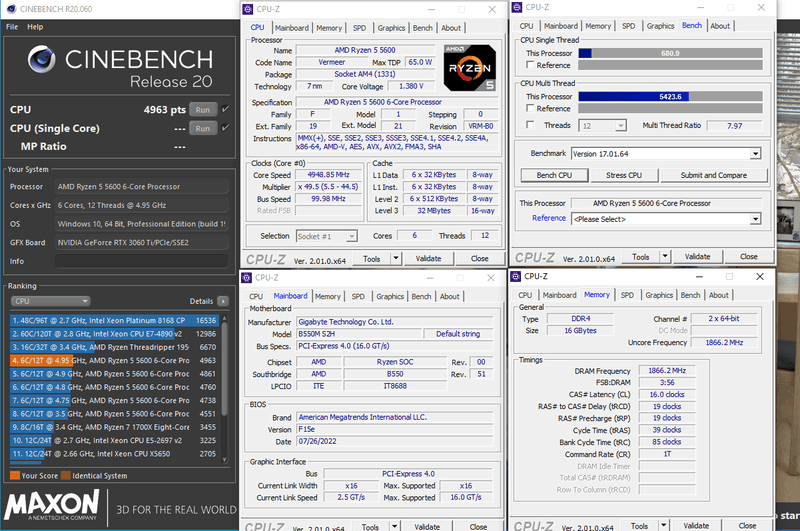Click CPU-Z icon in the Bench window title
800x531 pixels.
(517, 7)
